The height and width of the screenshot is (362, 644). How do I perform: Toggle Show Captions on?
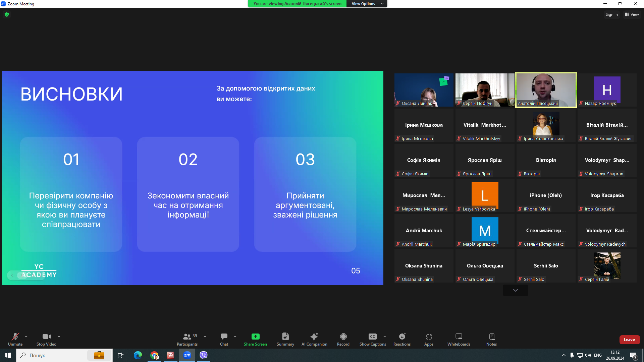pos(372,337)
